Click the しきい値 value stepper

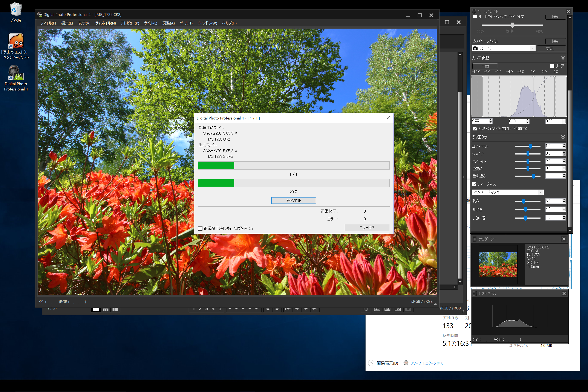coord(564,218)
